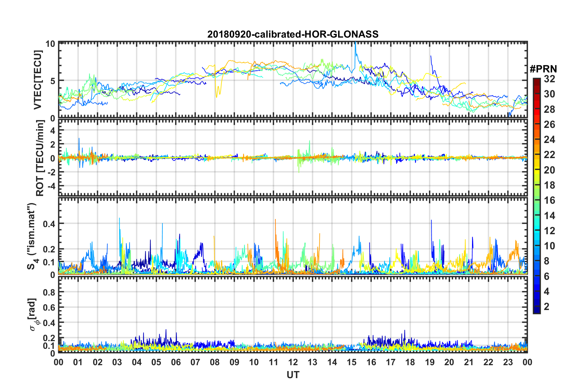Click the 10 tick label on VTEC axis
Screen dimensions: 586x392
click(50, 43)
